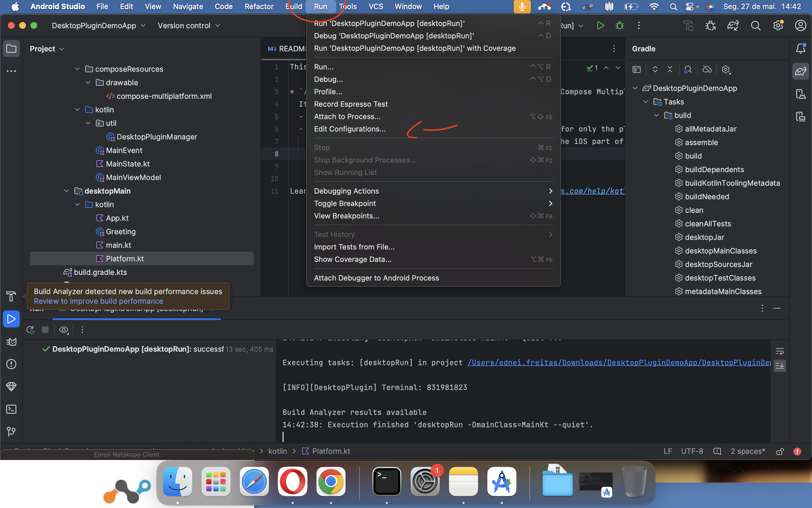Screen dimensions: 812x508
Task: Open Terminal from the macOS Dock
Action: [387, 481]
